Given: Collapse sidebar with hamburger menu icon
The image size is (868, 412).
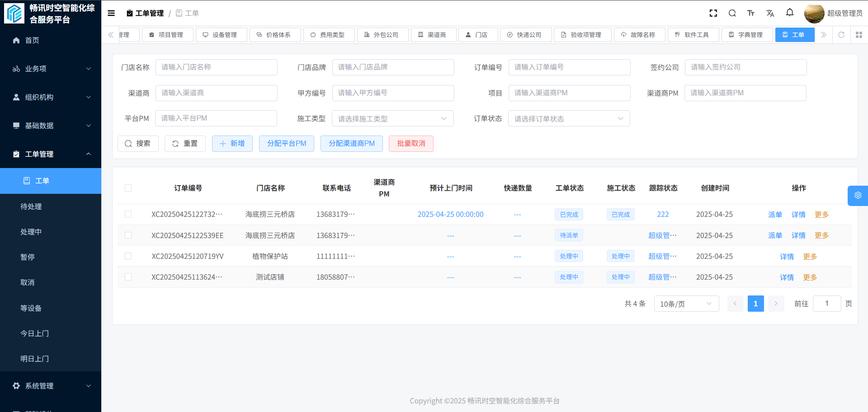Looking at the screenshot, I should pos(111,13).
